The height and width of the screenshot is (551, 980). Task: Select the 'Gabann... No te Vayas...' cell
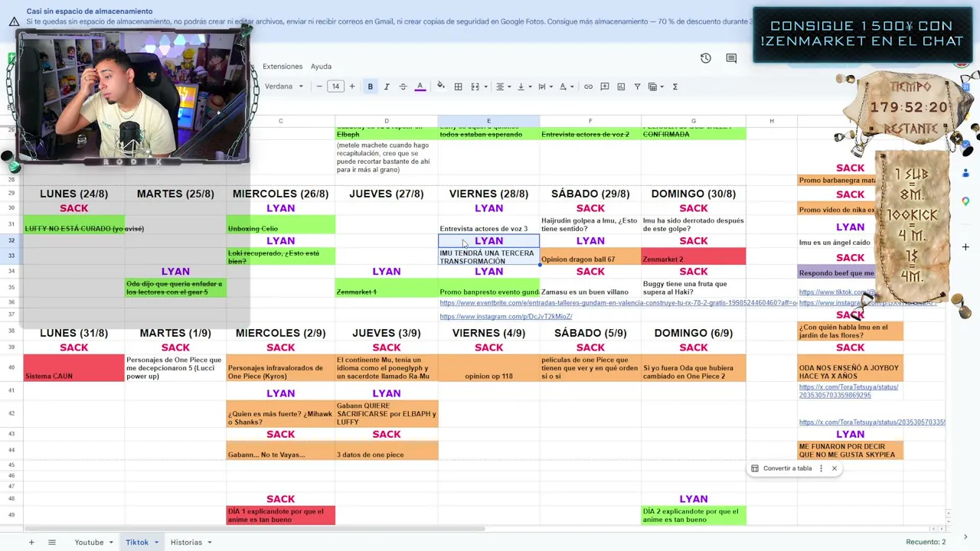280,452
